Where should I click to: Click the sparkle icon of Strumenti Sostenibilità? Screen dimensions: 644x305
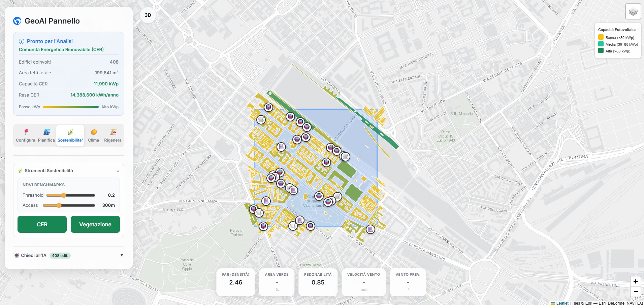[20, 171]
